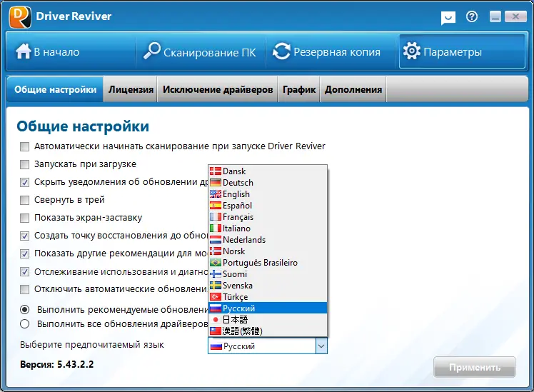This screenshot has width=534, height=392.
Task: Minimize the Driver Reviver window
Action: point(495,16)
